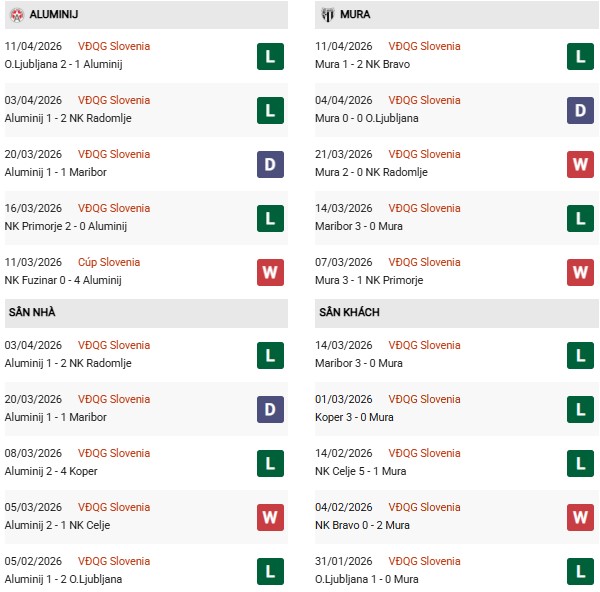Open VĐQG Slovenia link for Mura 1 - 2 NK Bravo
Screen dimensions: 600x592
(x=424, y=46)
